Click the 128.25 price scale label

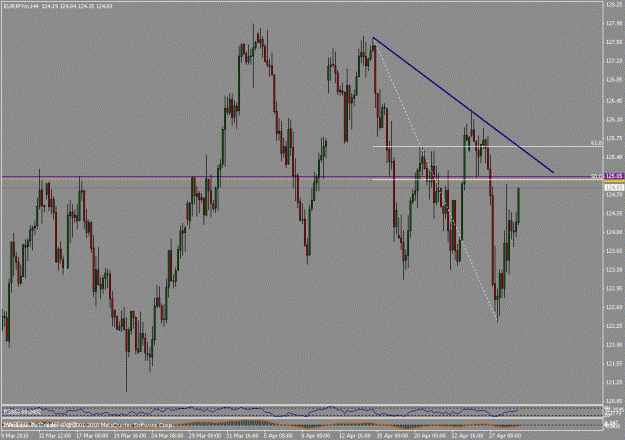click(x=614, y=5)
